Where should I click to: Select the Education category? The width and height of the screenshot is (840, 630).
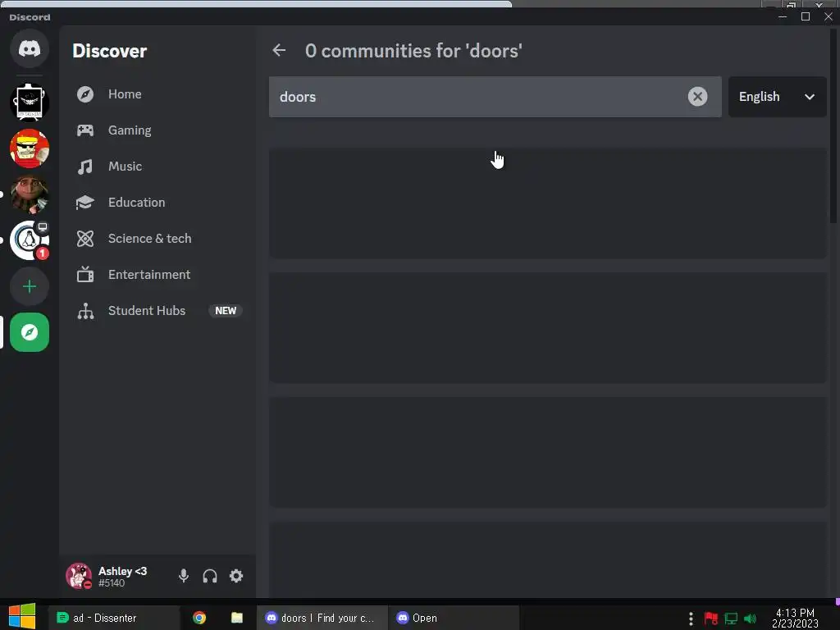(x=157, y=203)
